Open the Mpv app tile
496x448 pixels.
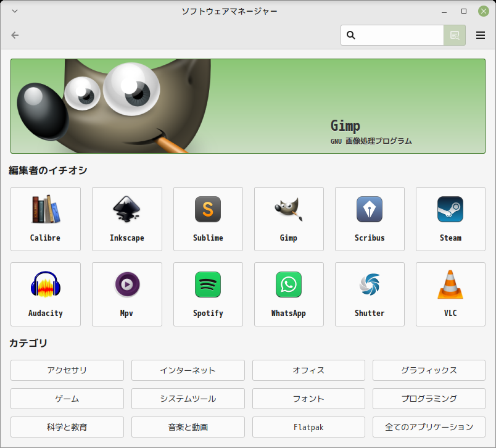tap(127, 294)
